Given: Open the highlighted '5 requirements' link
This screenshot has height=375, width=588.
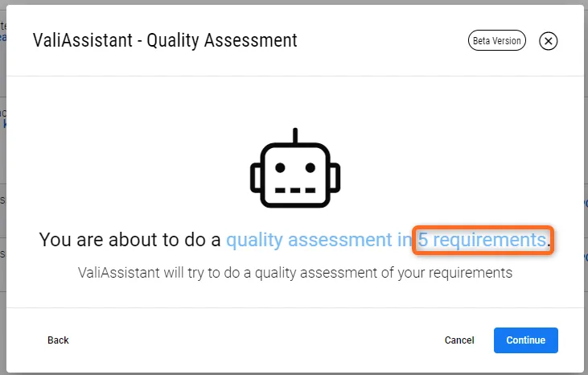Looking at the screenshot, I should [x=482, y=240].
